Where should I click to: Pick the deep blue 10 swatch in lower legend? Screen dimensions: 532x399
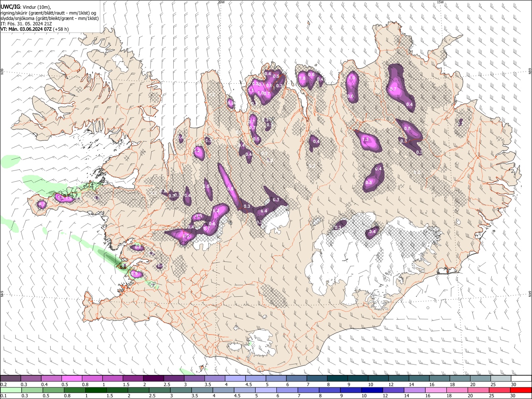point(371,390)
